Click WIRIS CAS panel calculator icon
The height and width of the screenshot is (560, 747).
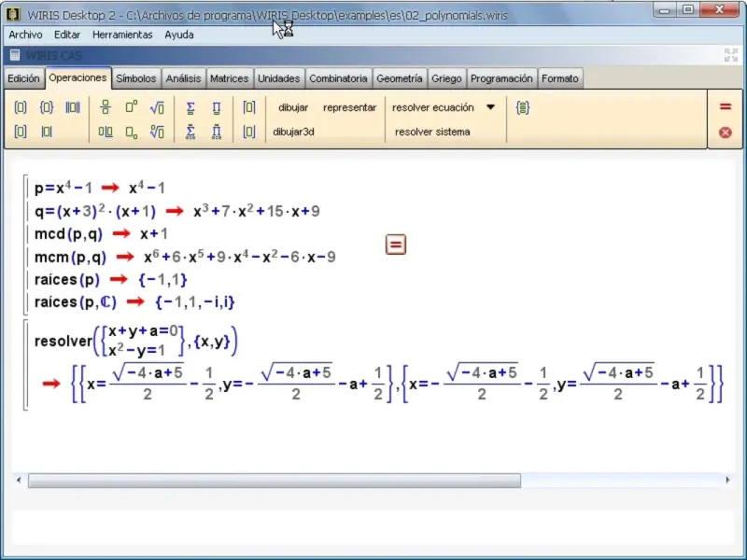tap(15, 55)
